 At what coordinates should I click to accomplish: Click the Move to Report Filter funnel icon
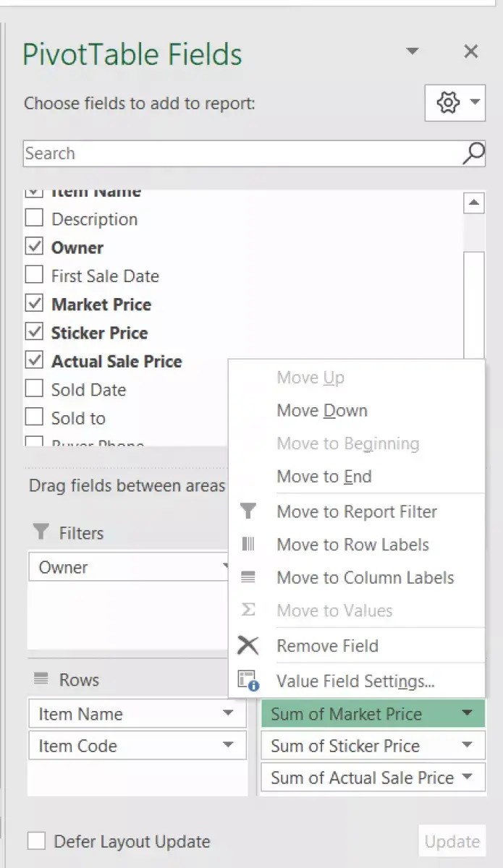[x=249, y=511]
